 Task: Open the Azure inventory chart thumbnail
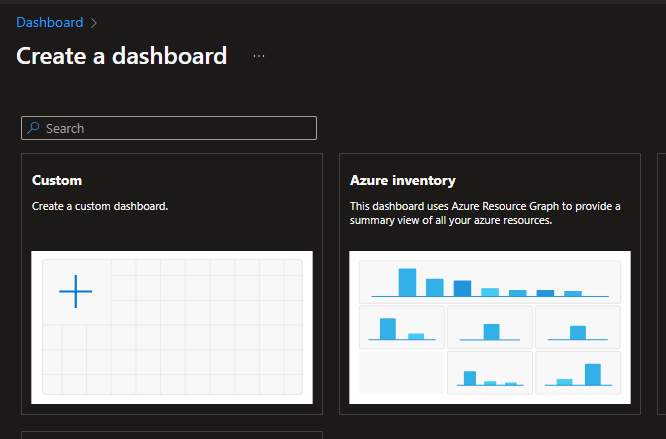coord(490,327)
